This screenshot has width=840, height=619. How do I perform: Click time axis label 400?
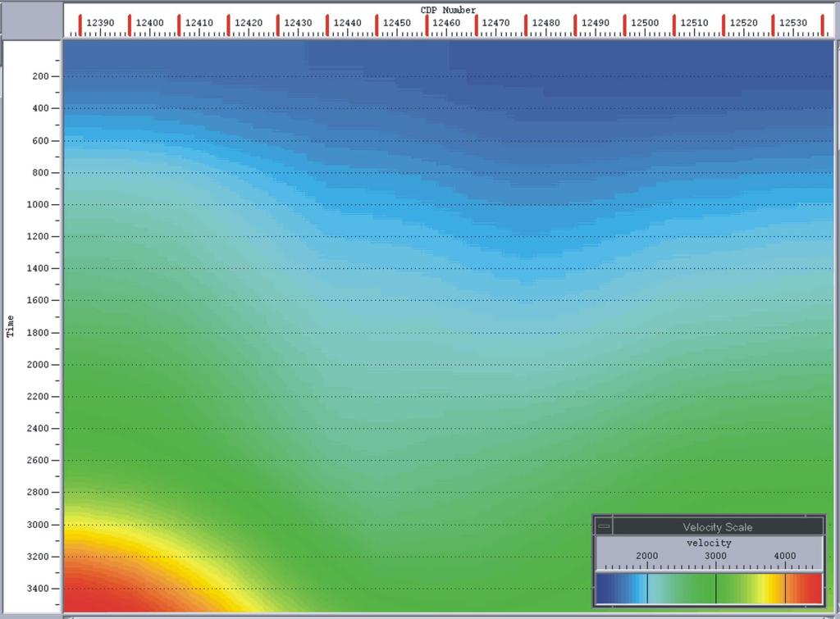point(40,108)
